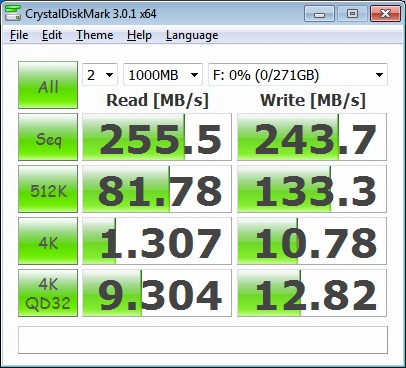Screen dimensions: 406x368
Task: Open the Help menu
Action: (x=139, y=35)
